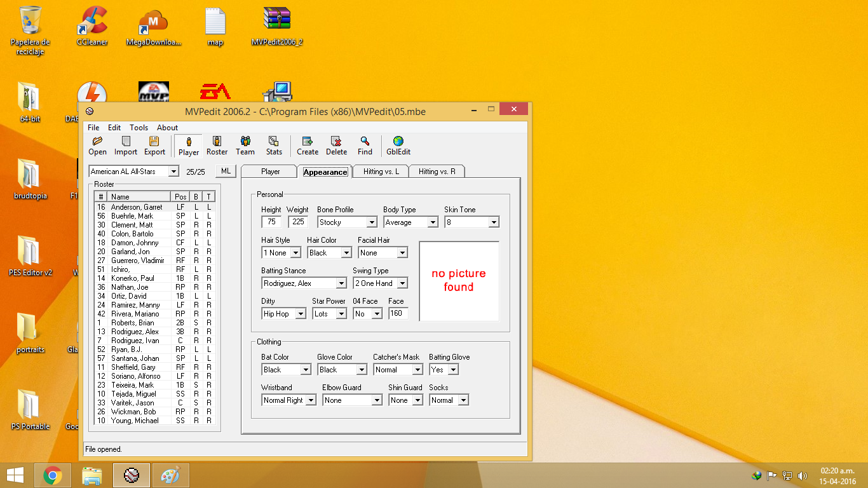Viewport: 868px width, 488px height.
Task: Expand the Socks dropdown
Action: point(463,400)
